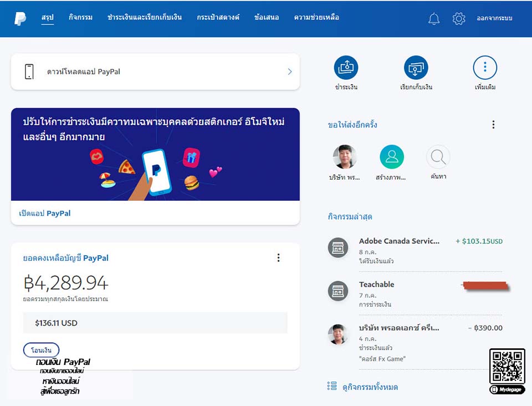The height and width of the screenshot is (406, 532).
Task: Click the เรียกเก็บเงิน request money icon
Action: click(x=416, y=68)
